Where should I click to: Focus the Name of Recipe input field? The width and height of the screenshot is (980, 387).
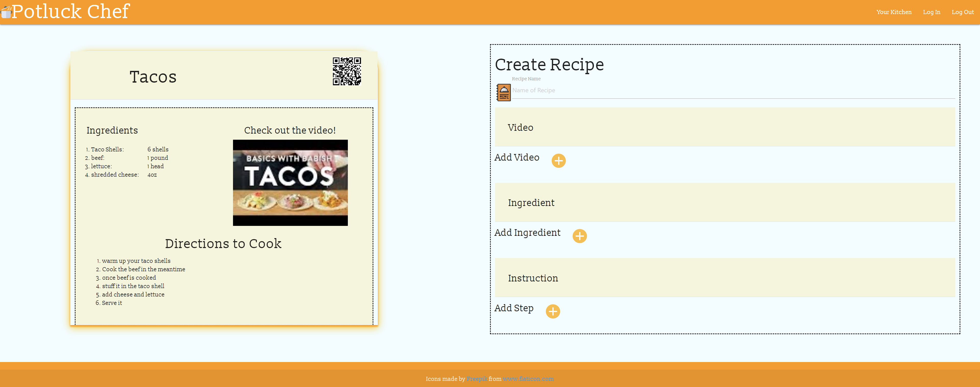[733, 91]
